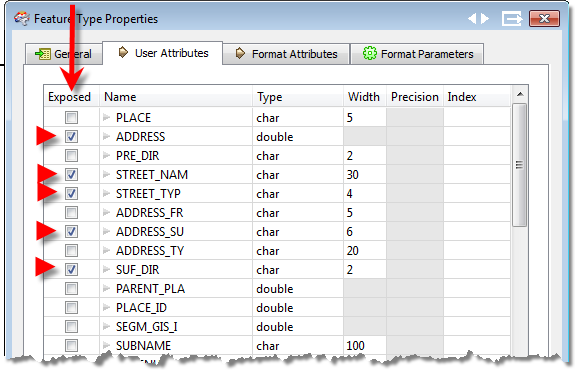The width and height of the screenshot is (575, 370).
Task: Check Exposed for PARENT_PLA
Action: [72, 289]
